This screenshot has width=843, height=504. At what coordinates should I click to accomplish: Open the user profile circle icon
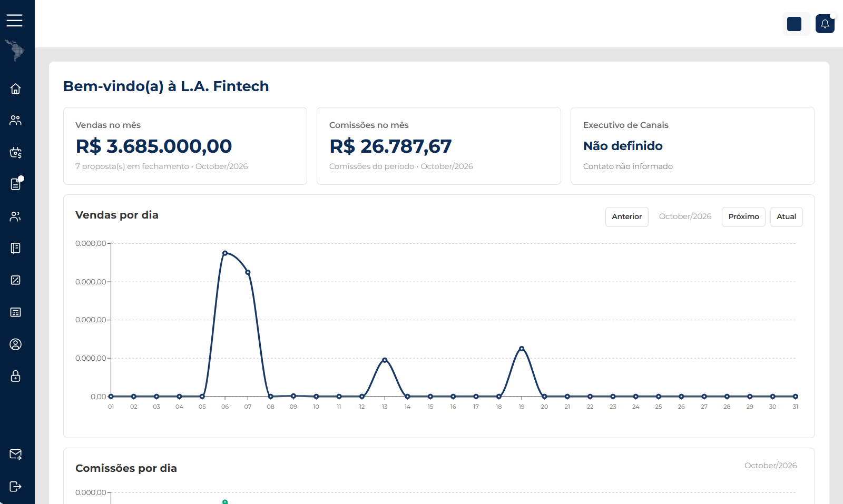point(16,344)
